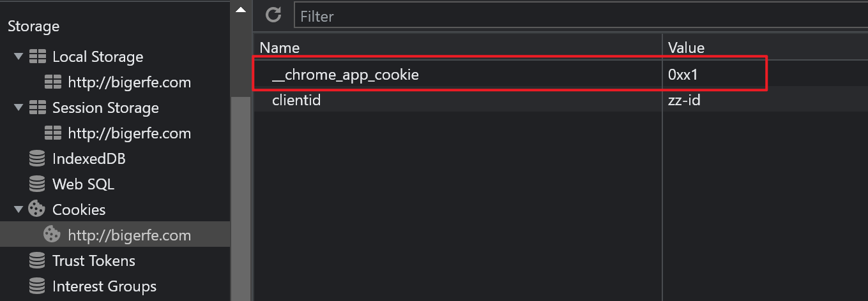868x301 pixels.
Task: Click the IndexedDB database icon
Action: pyautogui.click(x=38, y=159)
